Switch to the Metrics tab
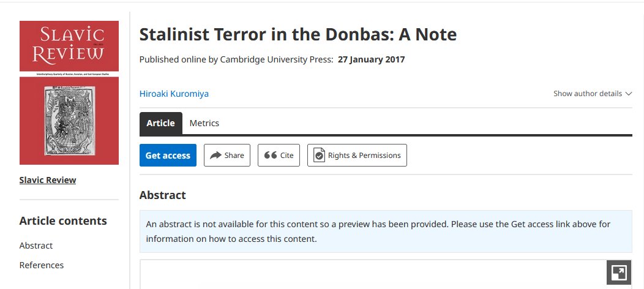Screen dimensions: 644x289 tap(204, 123)
